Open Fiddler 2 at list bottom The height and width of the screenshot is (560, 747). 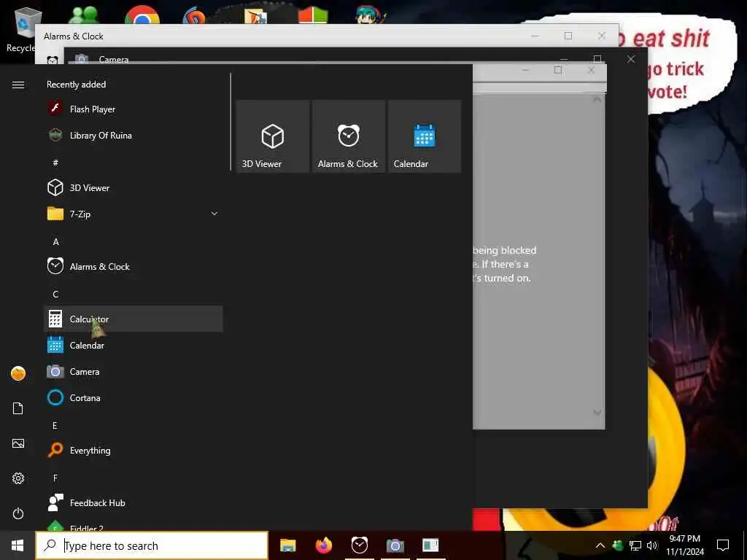tap(133, 525)
